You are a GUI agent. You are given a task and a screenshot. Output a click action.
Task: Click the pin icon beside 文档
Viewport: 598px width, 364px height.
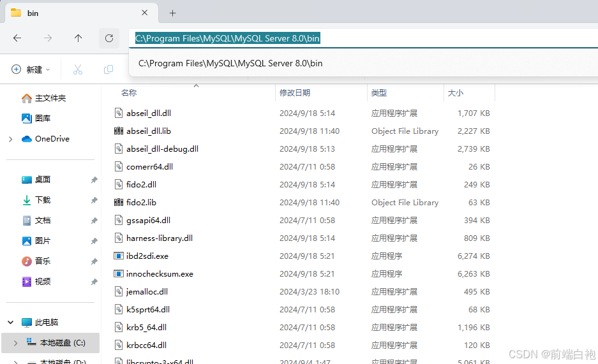click(94, 221)
